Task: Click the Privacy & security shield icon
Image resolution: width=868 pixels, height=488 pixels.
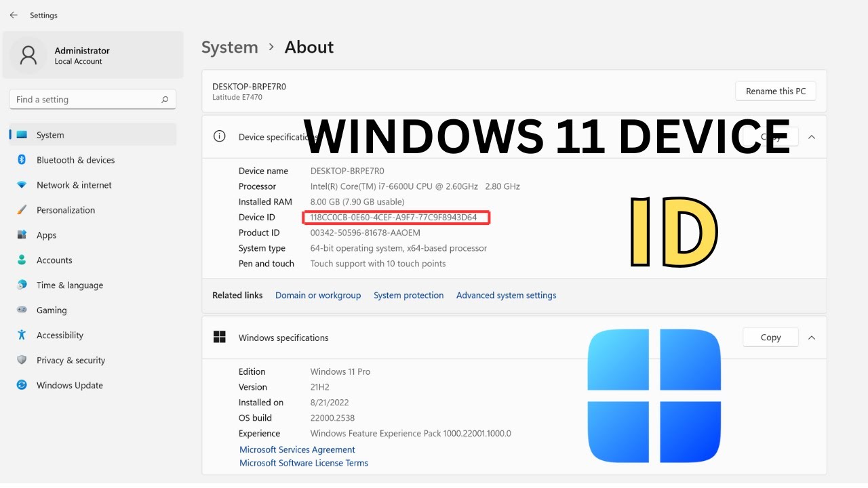Action: [x=22, y=360]
